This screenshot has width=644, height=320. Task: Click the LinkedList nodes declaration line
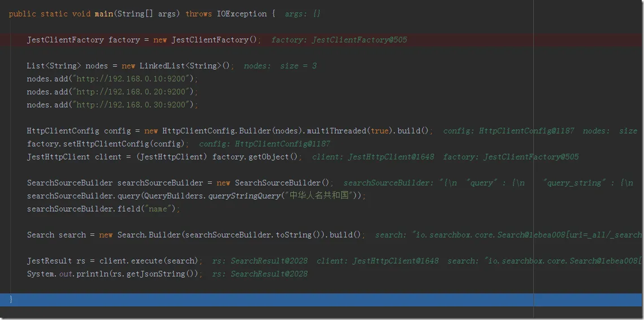tap(130, 66)
